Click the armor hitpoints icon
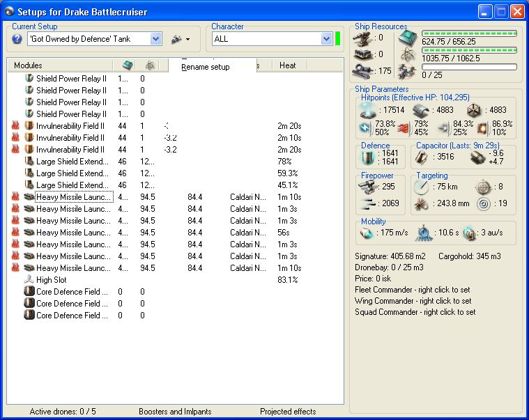This screenshot has height=420, width=529. [420, 110]
